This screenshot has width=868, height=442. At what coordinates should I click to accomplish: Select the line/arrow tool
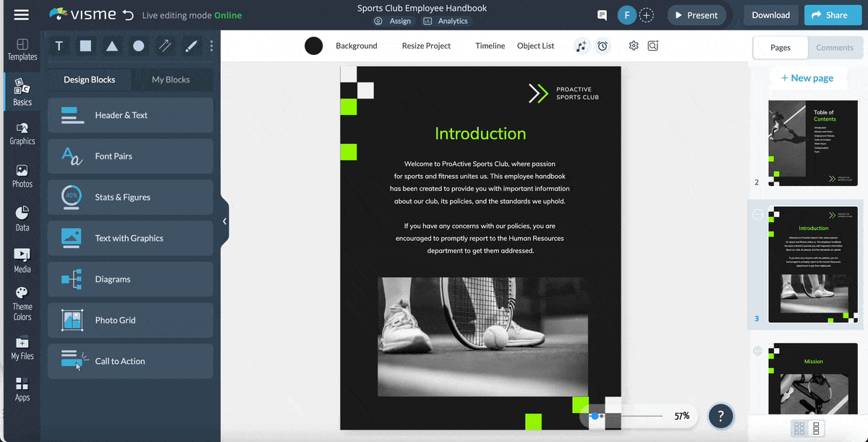coord(164,46)
